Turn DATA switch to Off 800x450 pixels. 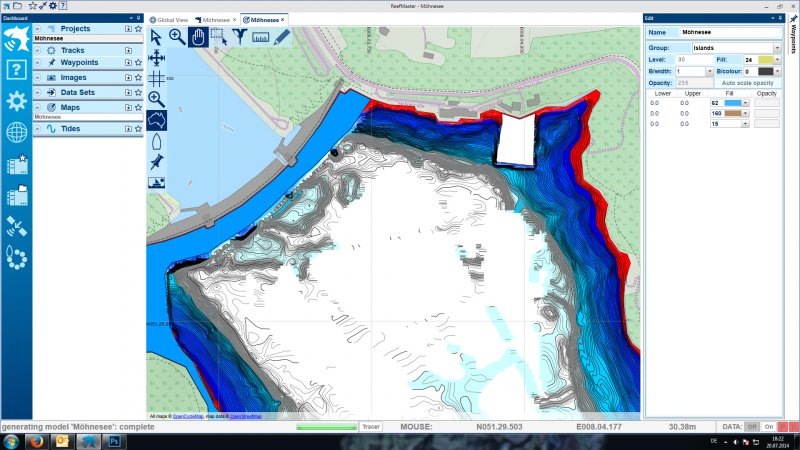(752, 426)
